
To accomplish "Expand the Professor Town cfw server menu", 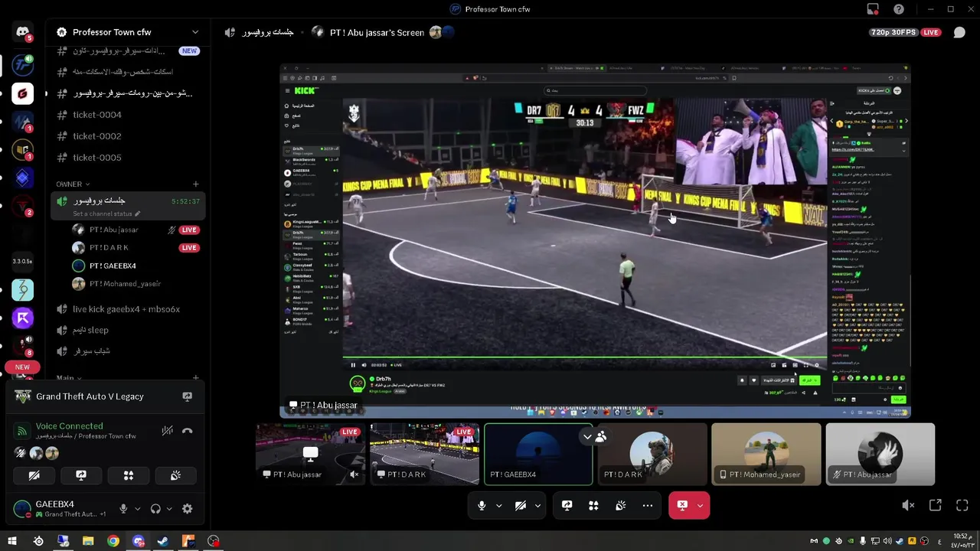I will click(x=195, y=32).
